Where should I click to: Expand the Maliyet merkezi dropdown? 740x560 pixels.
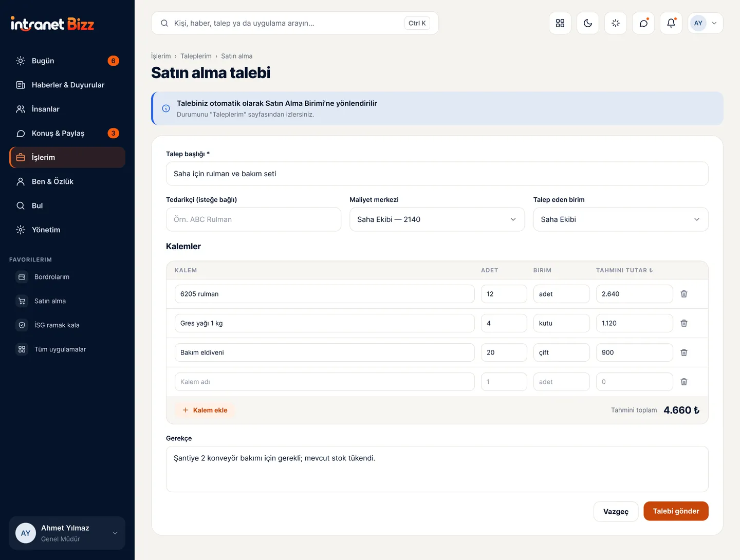pyautogui.click(x=437, y=219)
